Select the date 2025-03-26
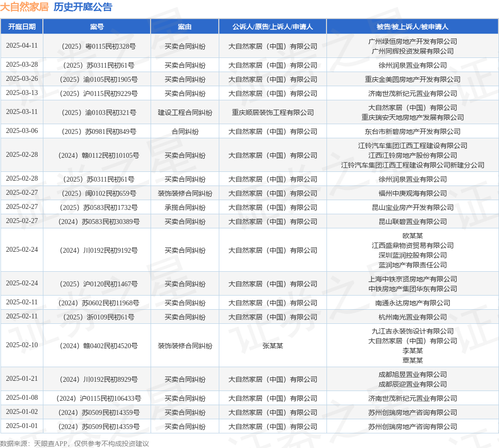The image size is (499, 448). tap(21, 78)
